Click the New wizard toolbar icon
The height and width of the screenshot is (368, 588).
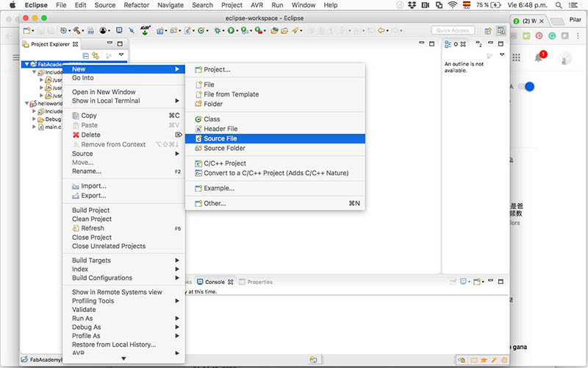click(26, 30)
